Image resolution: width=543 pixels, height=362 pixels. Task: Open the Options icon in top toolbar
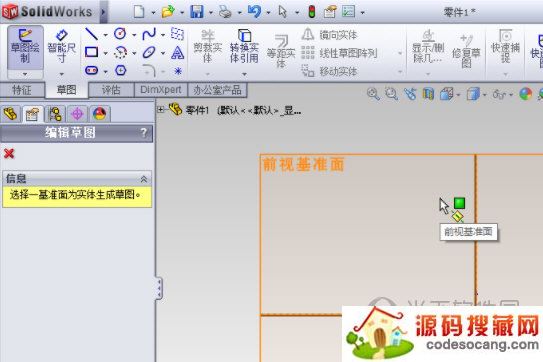click(348, 12)
